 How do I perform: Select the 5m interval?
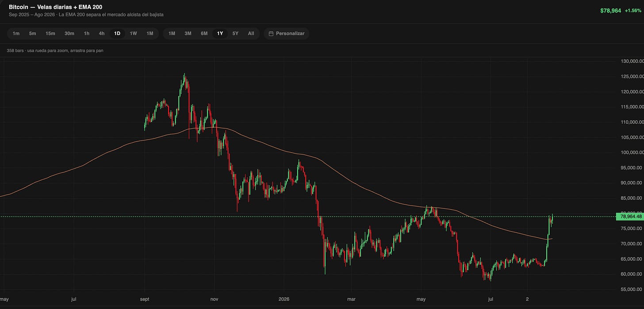point(33,34)
